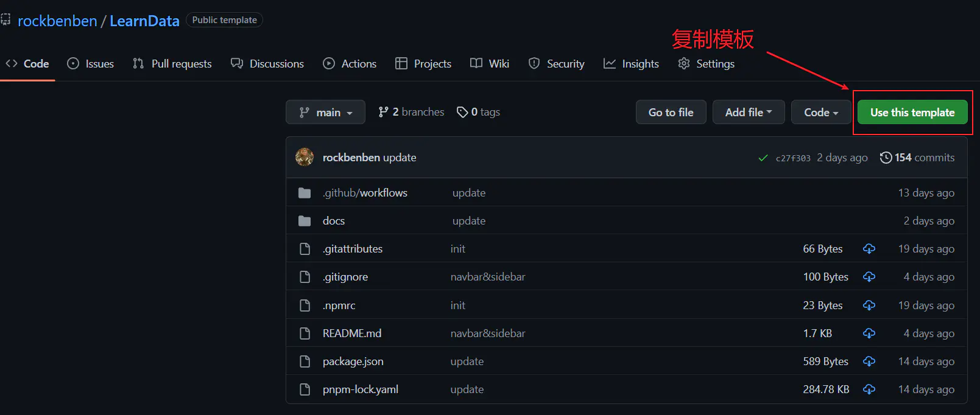Click download icon on .npmrc row

point(869,305)
